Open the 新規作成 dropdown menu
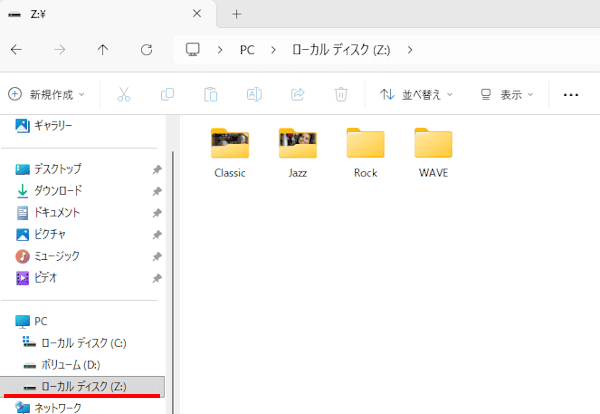 tap(46, 94)
